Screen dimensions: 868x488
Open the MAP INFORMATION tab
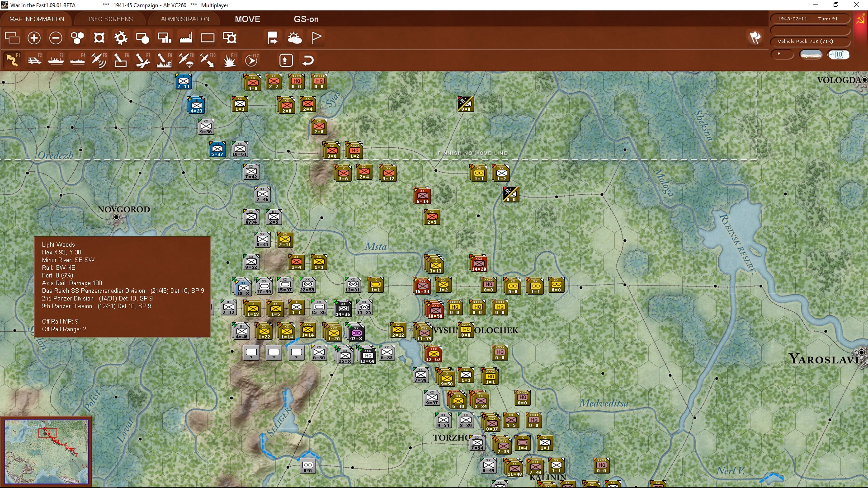tap(37, 19)
